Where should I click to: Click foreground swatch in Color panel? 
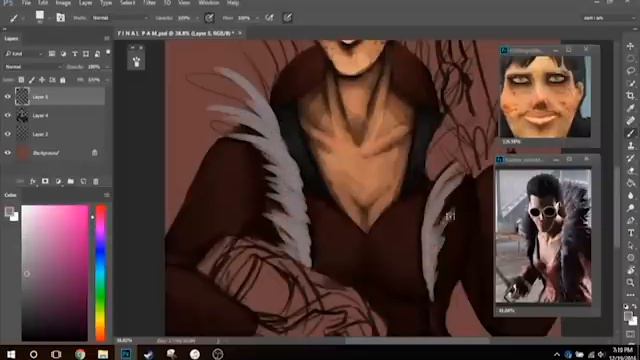click(9, 211)
